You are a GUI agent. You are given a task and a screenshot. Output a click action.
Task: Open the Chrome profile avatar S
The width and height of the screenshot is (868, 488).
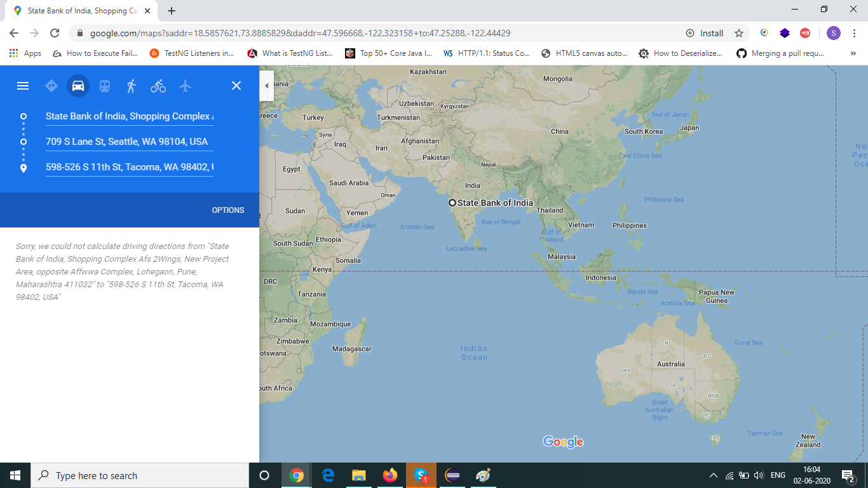(x=834, y=33)
